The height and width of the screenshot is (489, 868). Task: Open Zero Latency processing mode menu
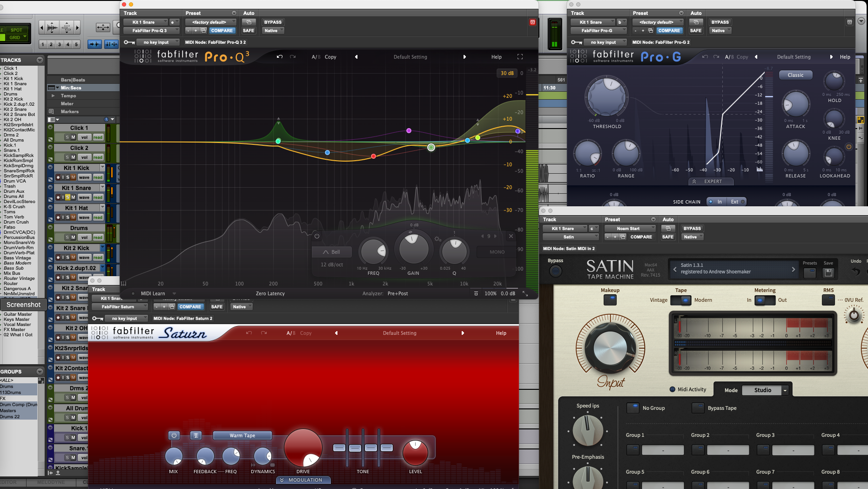point(270,293)
